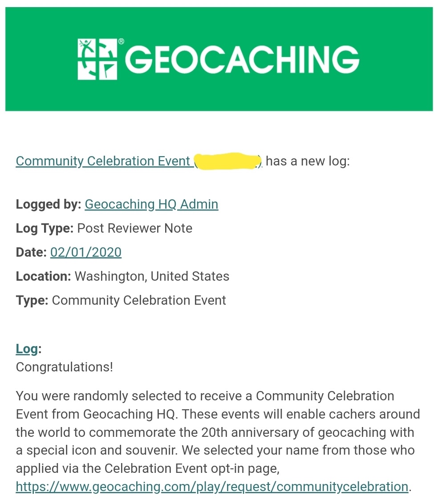Click the Type value "Community Celebration Event"
This screenshot has width=438, height=504.
click(139, 300)
